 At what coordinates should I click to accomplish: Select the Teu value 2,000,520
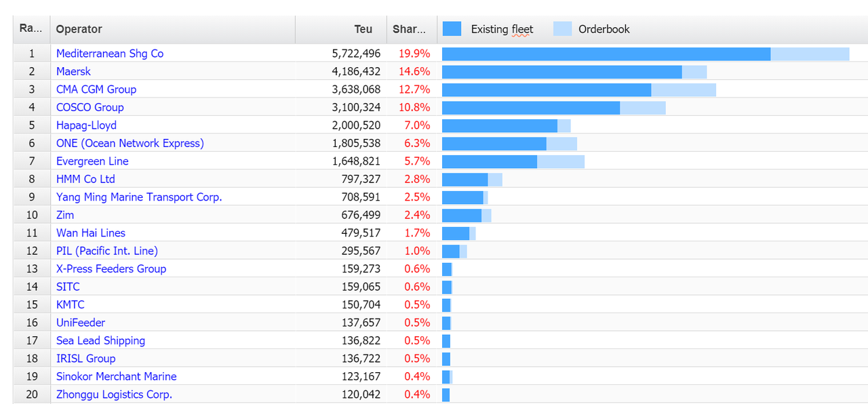click(356, 125)
